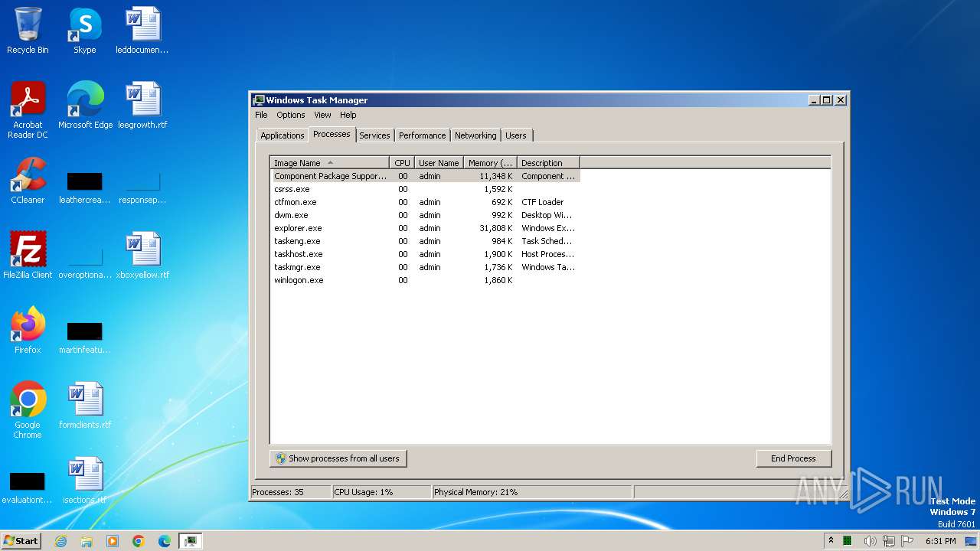
Task: Sort processes by Image Name column
Action: [x=329, y=163]
